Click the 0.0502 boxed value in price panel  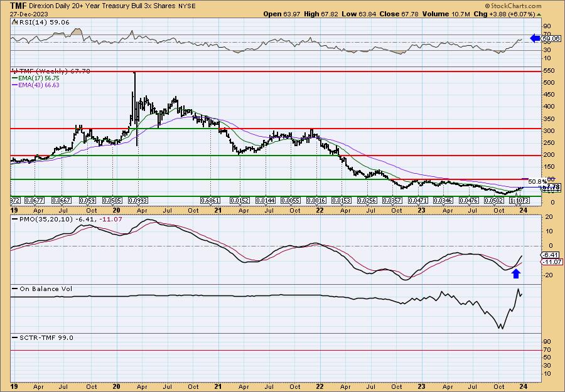pos(493,200)
